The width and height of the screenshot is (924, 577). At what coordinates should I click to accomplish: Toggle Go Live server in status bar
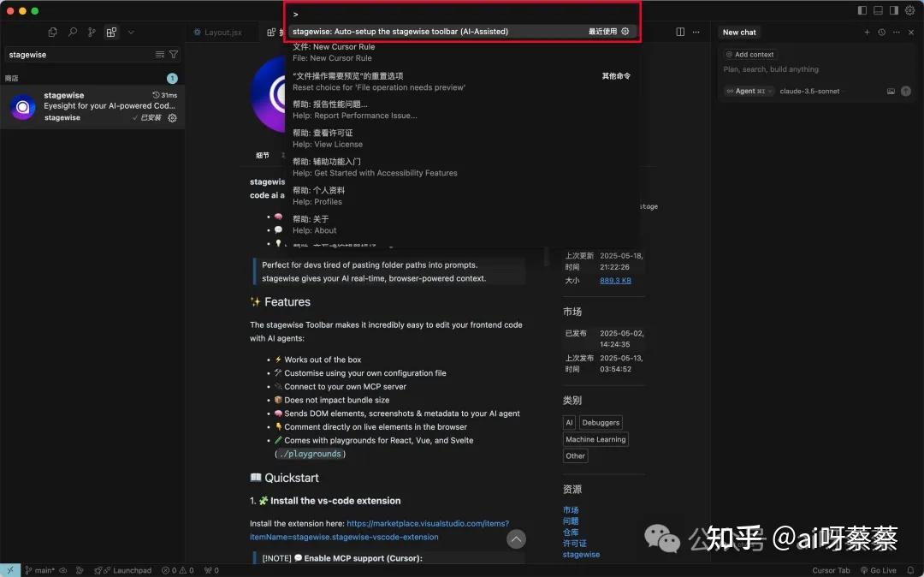tap(881, 570)
